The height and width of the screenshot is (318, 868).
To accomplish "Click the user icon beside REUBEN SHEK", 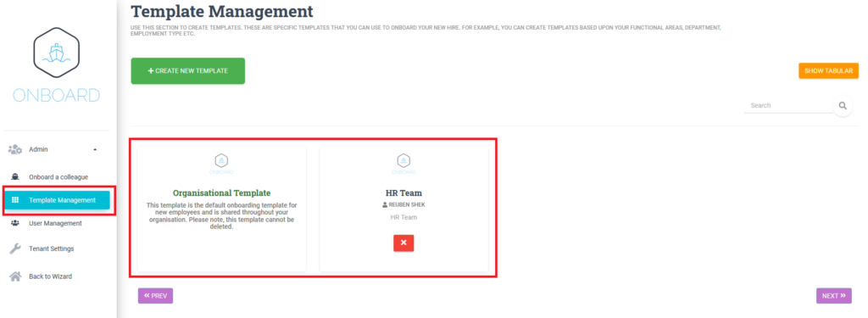I will 385,205.
